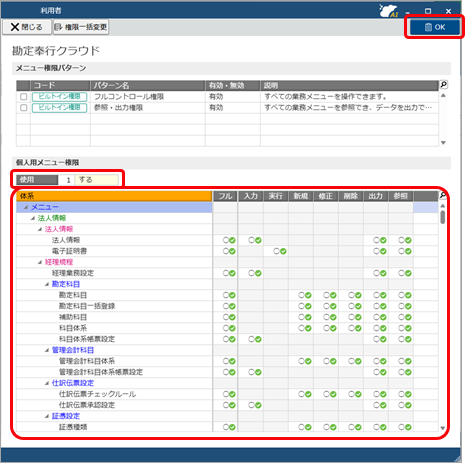Click the 体系 column header
The height and width of the screenshot is (463, 465).
click(114, 196)
